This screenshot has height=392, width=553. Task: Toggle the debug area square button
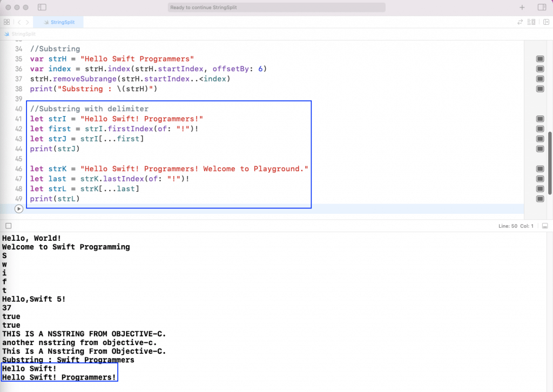[x=8, y=226]
